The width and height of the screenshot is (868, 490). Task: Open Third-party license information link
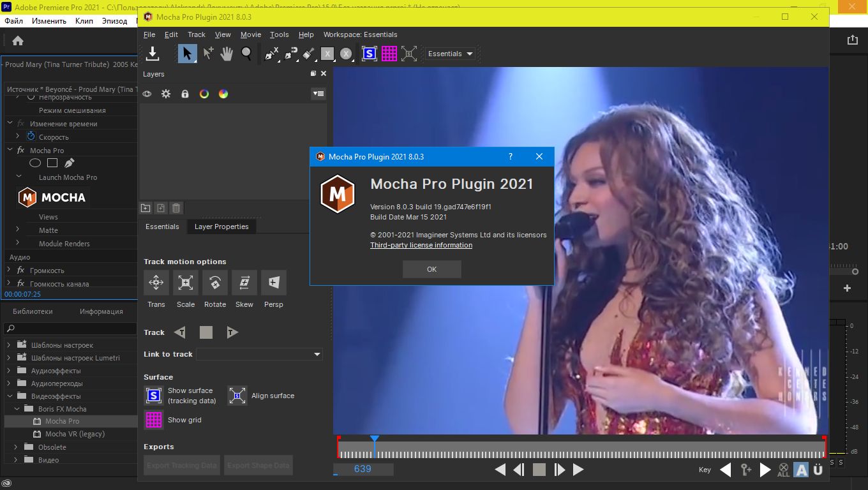click(421, 245)
